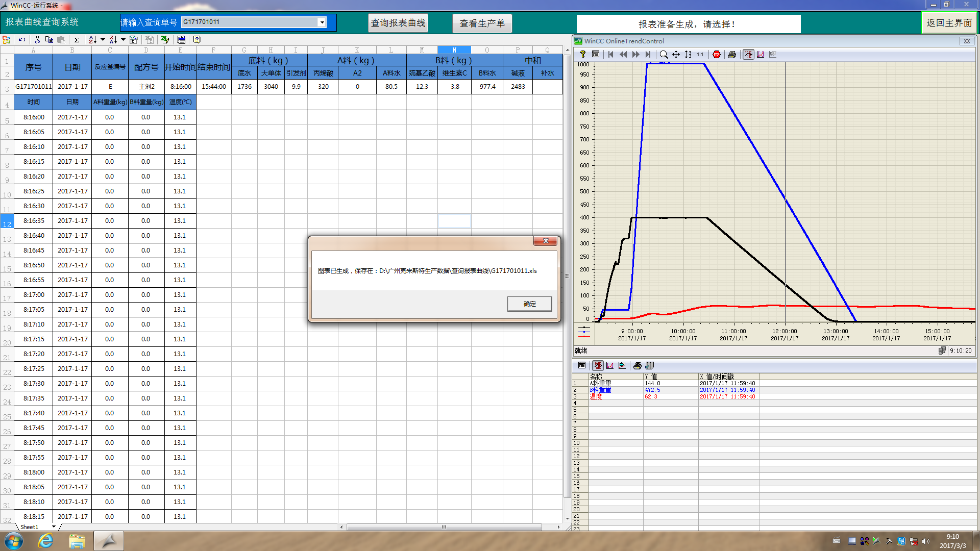Click the Sigma sum icon in spreadsheet toolbar
Screen dimensions: 980x551
pos(77,40)
